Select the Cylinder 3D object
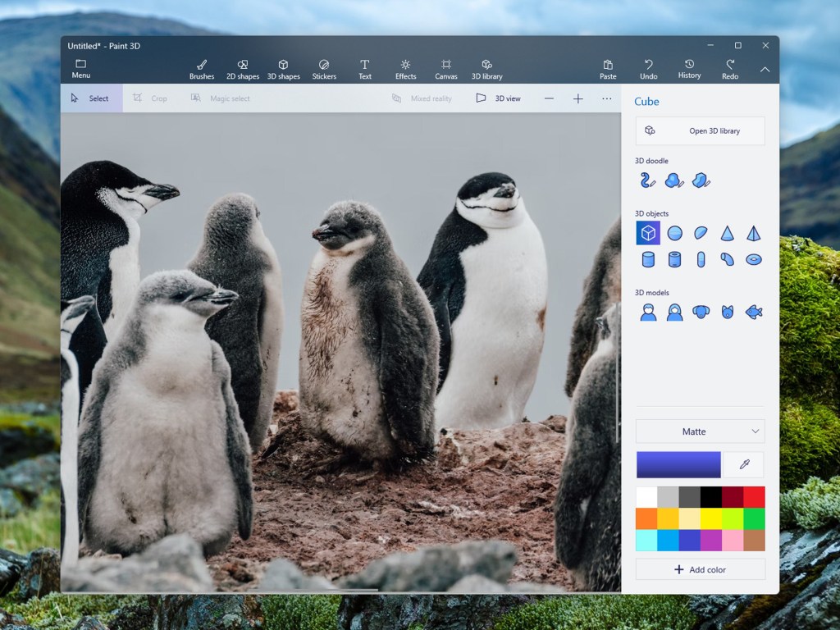The image size is (840, 630). [x=648, y=260]
